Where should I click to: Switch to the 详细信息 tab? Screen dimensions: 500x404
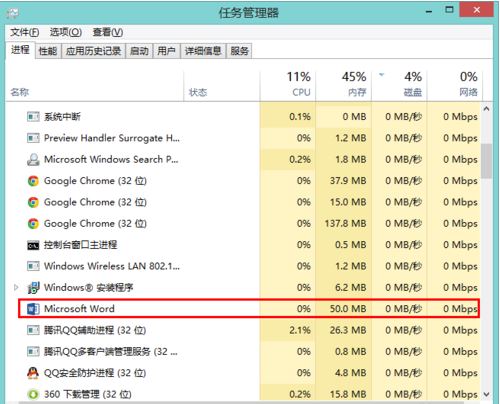(203, 51)
